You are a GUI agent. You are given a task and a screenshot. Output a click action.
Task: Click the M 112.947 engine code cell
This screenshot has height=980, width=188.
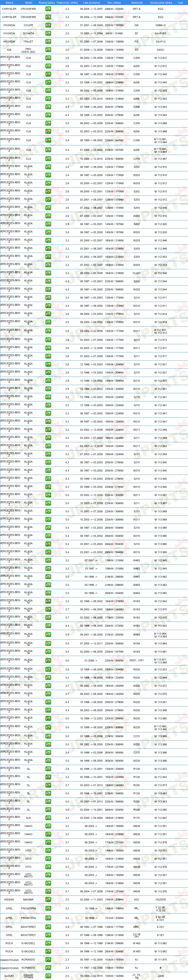tap(161, 818)
